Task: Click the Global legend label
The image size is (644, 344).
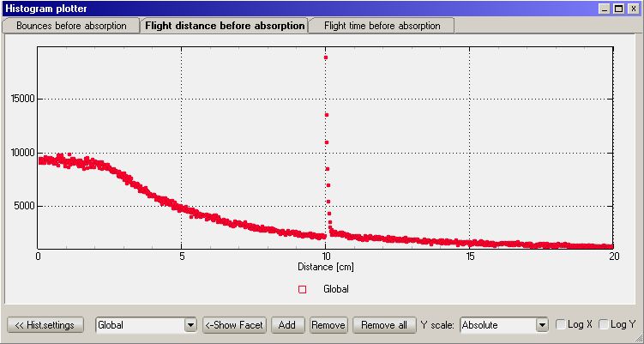Action: pos(336,289)
